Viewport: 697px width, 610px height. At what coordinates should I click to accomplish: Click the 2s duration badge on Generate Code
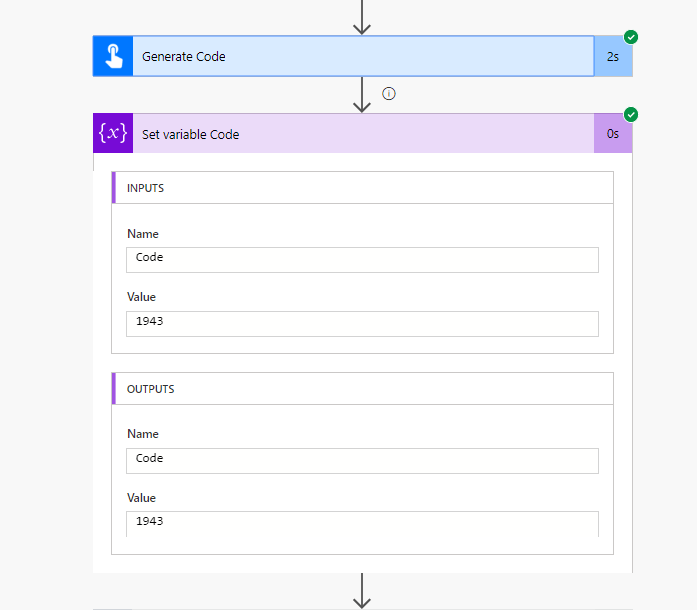[613, 57]
